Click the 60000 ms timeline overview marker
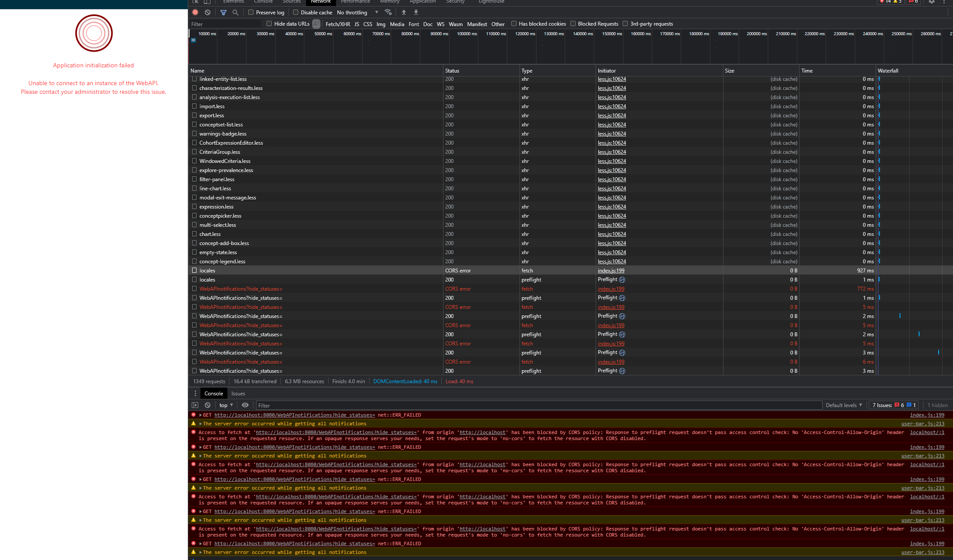The width and height of the screenshot is (953, 560). click(352, 34)
